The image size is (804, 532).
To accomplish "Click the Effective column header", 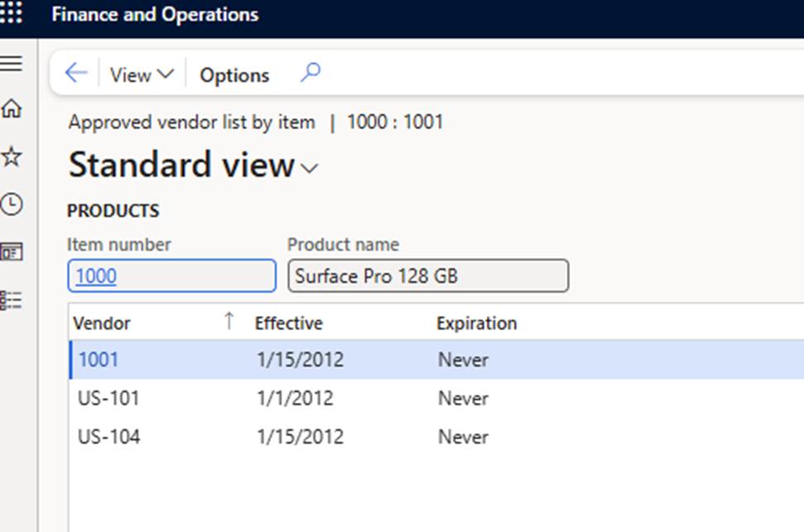I will (288, 323).
